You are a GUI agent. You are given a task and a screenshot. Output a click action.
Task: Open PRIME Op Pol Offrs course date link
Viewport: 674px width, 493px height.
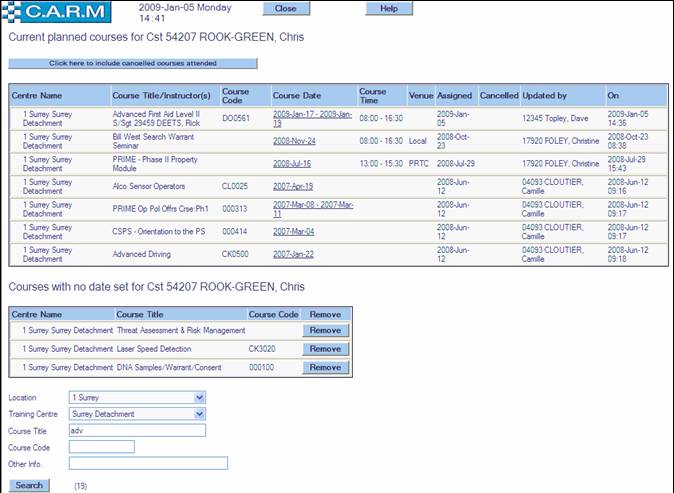pyautogui.click(x=312, y=208)
